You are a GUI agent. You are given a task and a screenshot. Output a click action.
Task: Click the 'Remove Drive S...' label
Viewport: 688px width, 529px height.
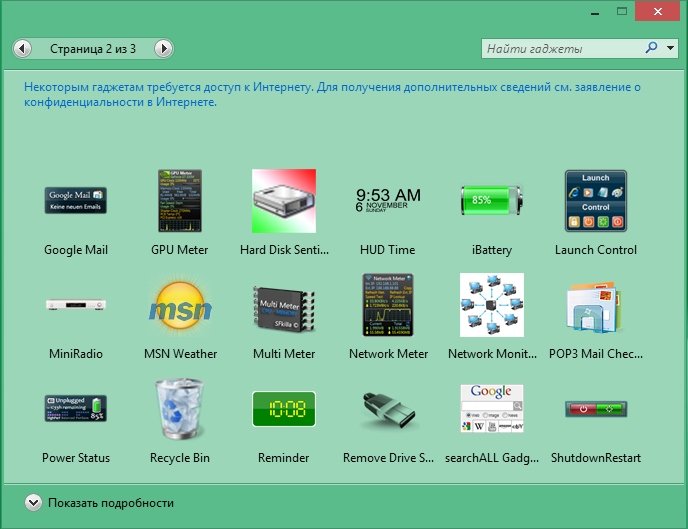[388, 458]
